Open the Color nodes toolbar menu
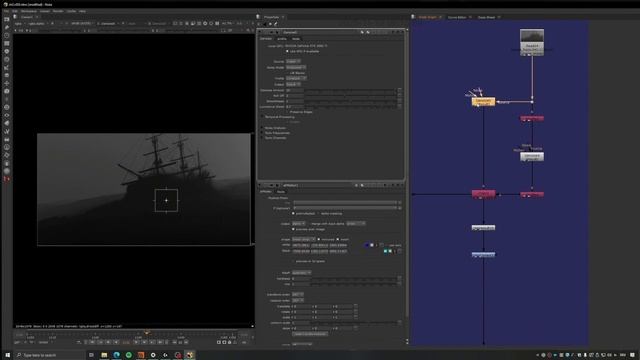Viewport: 640px width, 360px height. (x=7, y=51)
